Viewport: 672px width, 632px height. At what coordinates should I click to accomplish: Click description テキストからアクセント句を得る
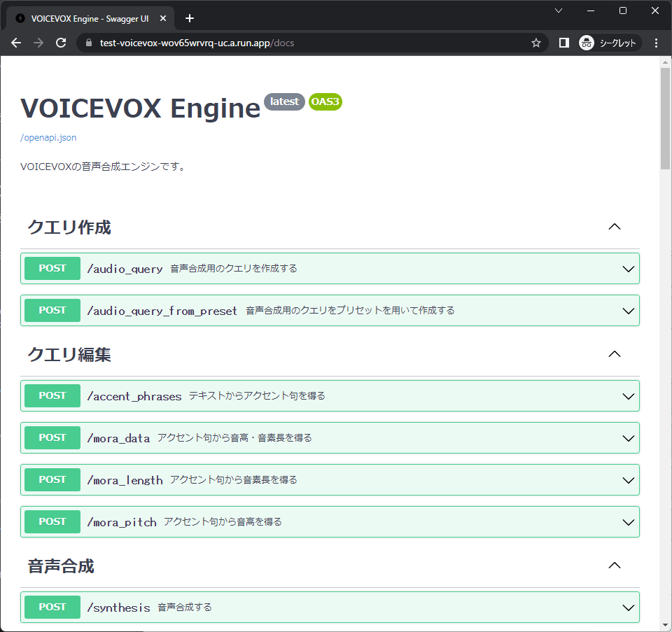pyautogui.click(x=257, y=395)
